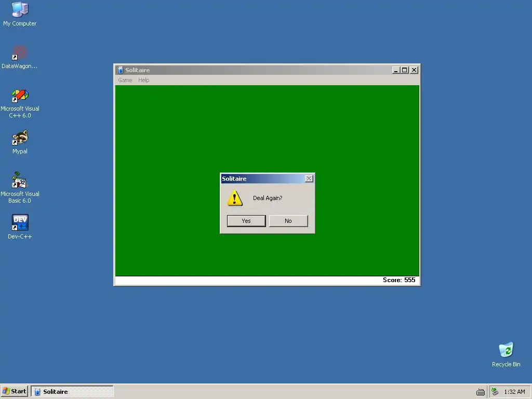Select the DataWagon shortcut icon
Image resolution: width=532 pixels, height=399 pixels.
click(19, 57)
